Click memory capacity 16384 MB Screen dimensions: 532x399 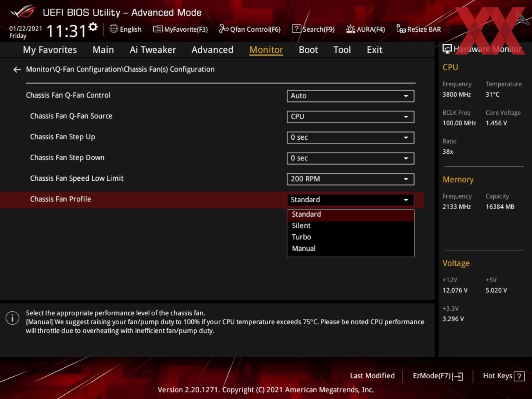pyautogui.click(x=500, y=207)
